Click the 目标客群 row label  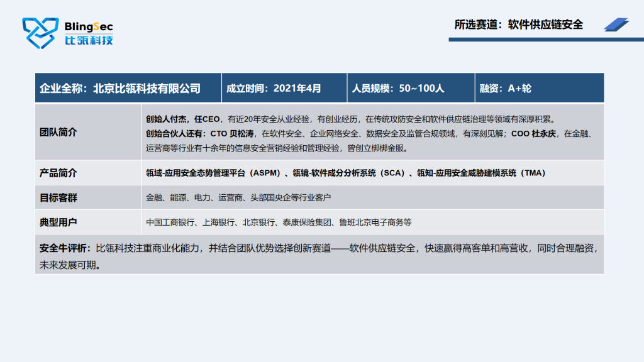pyautogui.click(x=58, y=198)
